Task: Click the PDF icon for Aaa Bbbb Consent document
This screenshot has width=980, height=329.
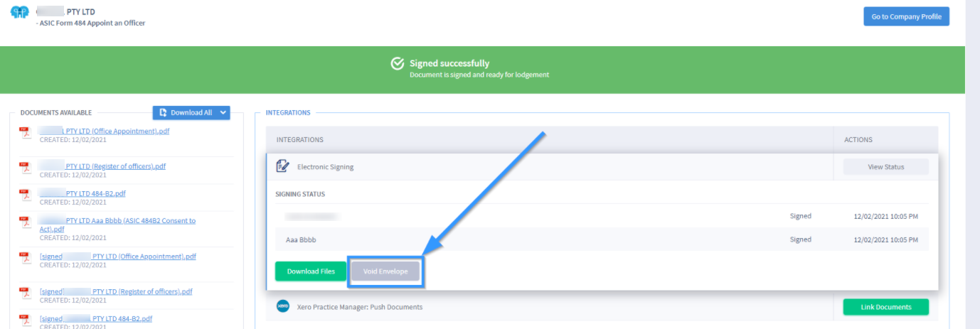Action: (x=25, y=222)
